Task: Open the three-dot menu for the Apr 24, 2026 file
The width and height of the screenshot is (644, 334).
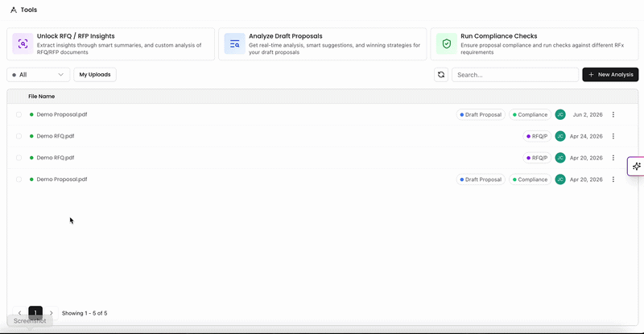Action: pos(613,136)
